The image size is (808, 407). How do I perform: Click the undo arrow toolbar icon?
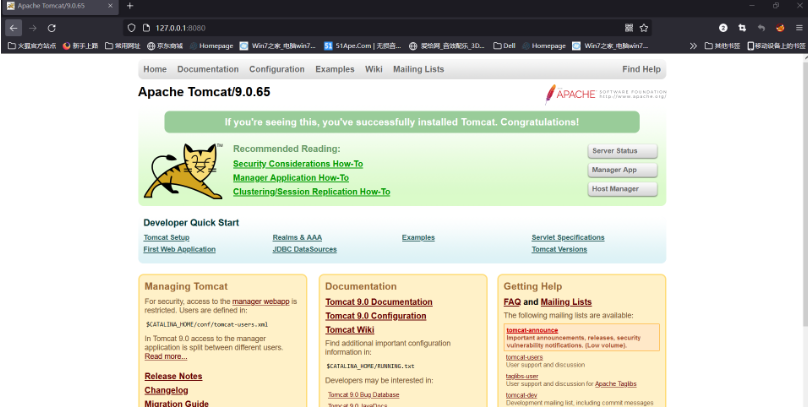tap(761, 28)
